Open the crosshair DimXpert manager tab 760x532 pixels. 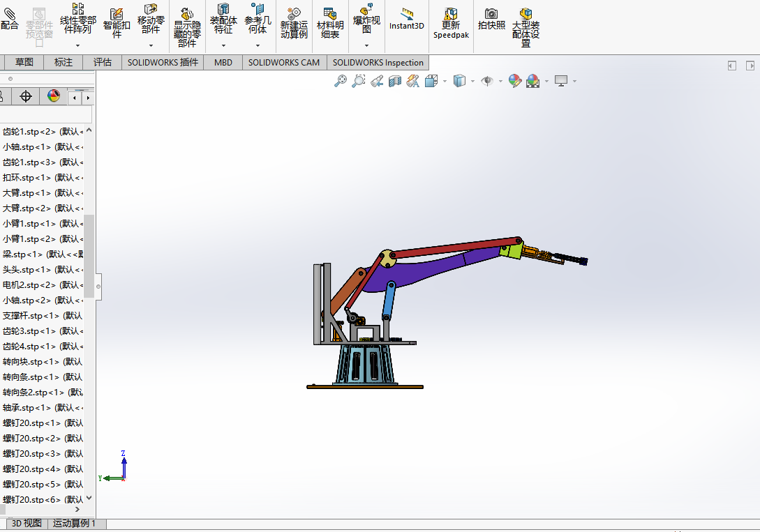[26, 96]
